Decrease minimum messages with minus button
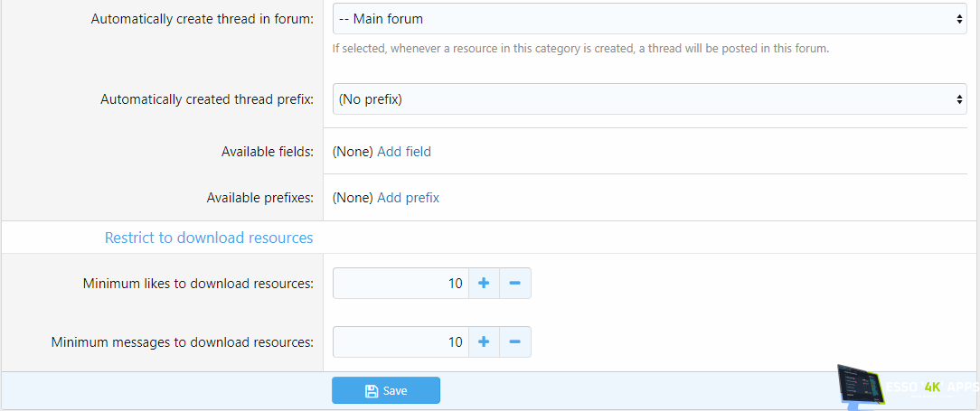Viewport: 980px width, 411px height. (515, 342)
